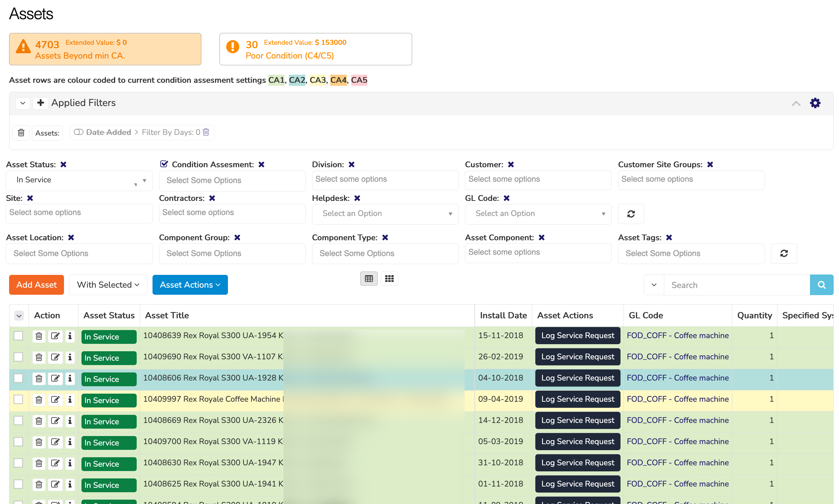Screen dimensions: 839x504
Task: Toggle the Date Added filter switch
Action: click(x=78, y=132)
